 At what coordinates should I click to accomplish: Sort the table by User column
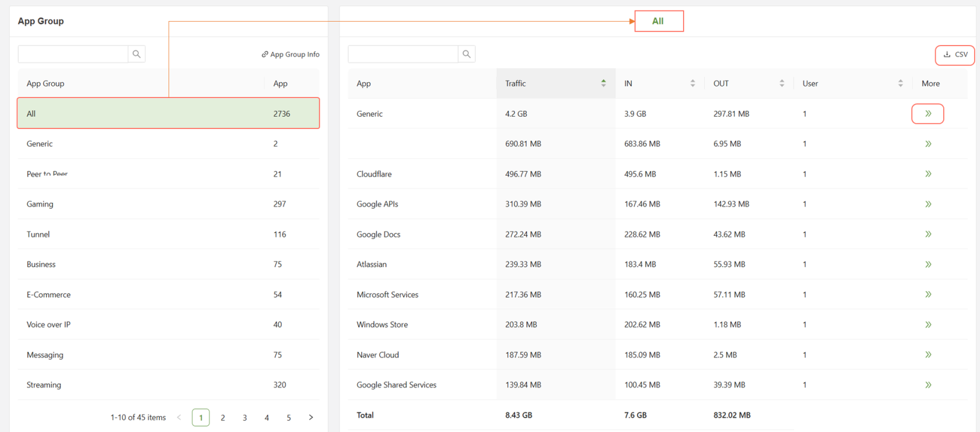900,83
